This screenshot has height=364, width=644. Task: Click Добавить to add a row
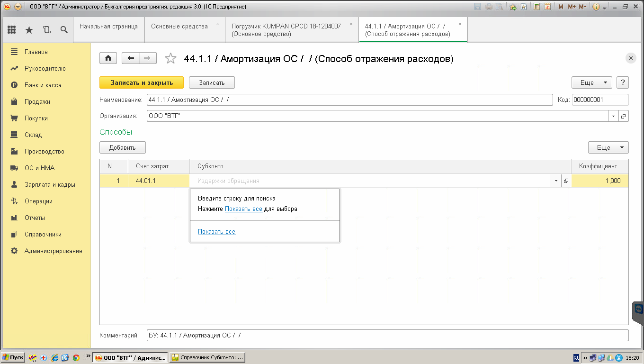(x=123, y=147)
